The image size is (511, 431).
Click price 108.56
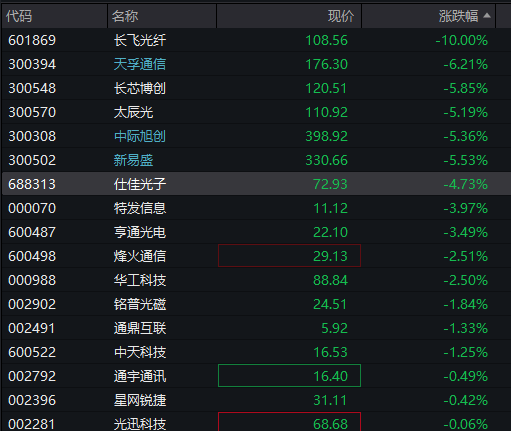click(326, 40)
